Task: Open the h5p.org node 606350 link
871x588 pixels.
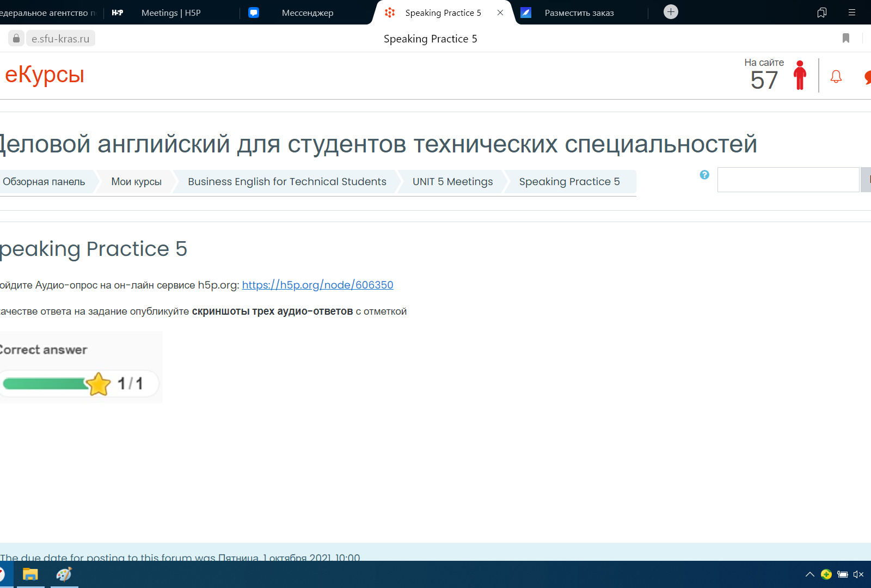Action: point(317,285)
